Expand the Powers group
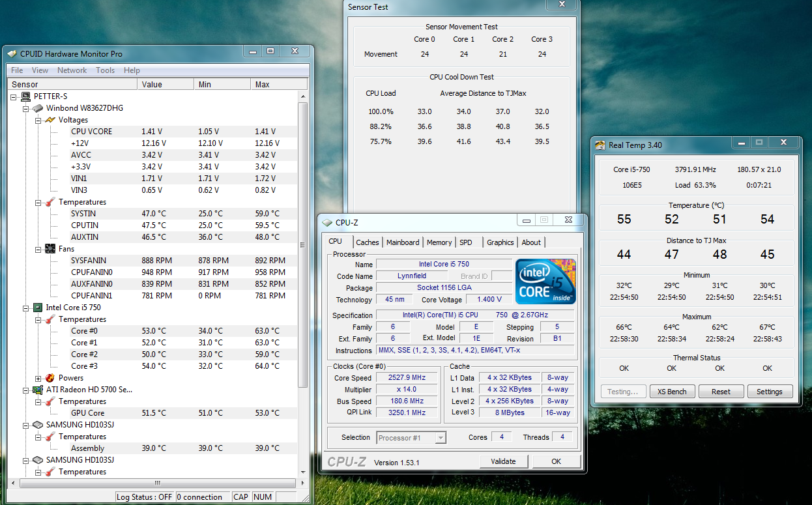 click(x=39, y=378)
